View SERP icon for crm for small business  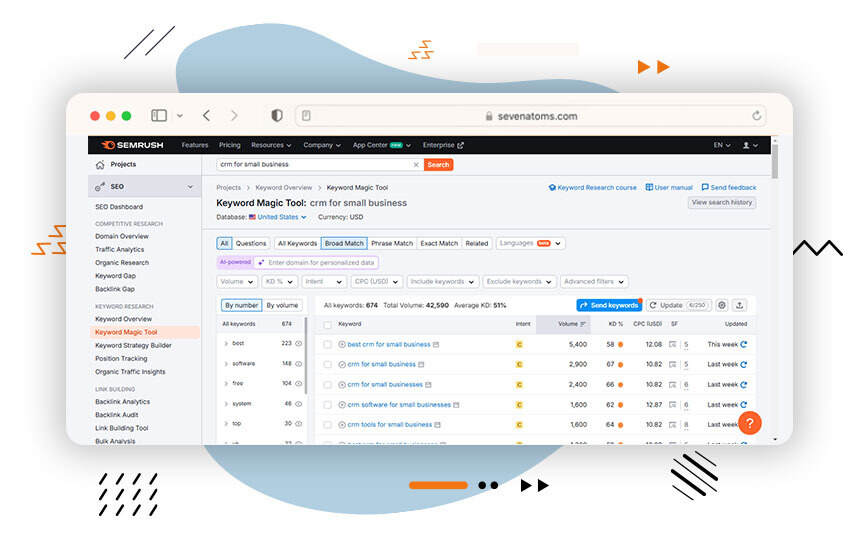[x=672, y=364]
